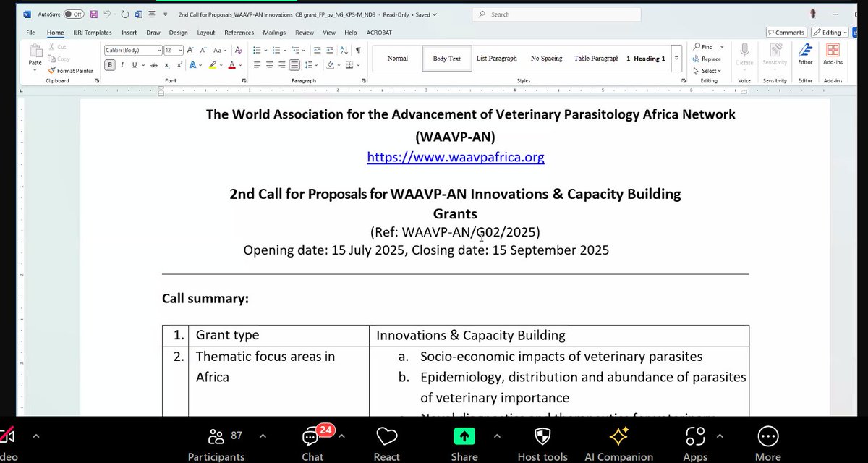Click the Save icon in title bar
This screenshot has width=868, height=463.
(x=94, y=14)
